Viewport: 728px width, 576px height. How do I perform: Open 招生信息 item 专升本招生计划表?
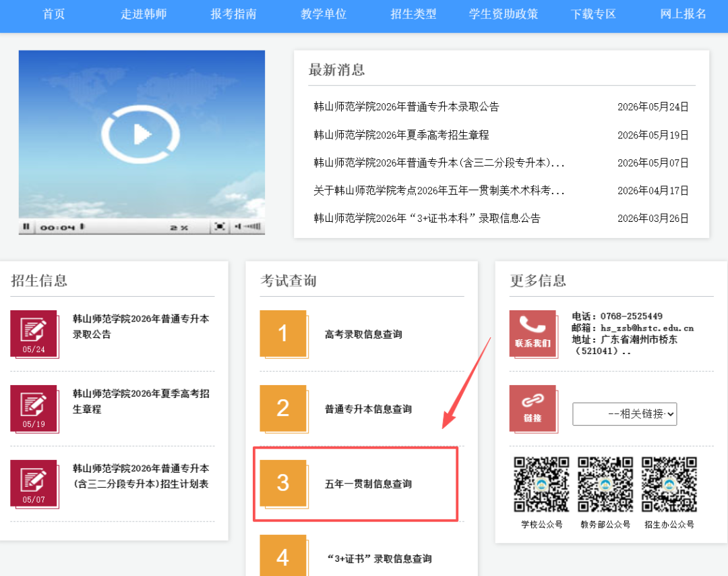[x=141, y=476]
